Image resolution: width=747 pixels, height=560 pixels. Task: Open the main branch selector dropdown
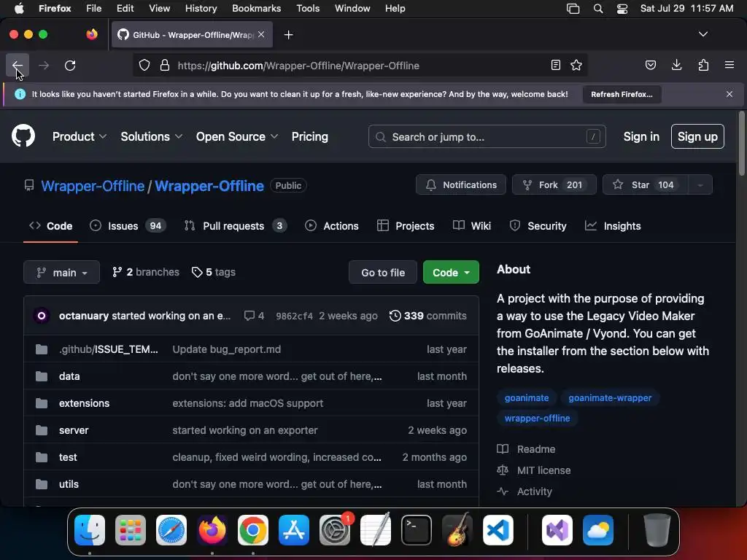[x=61, y=273]
